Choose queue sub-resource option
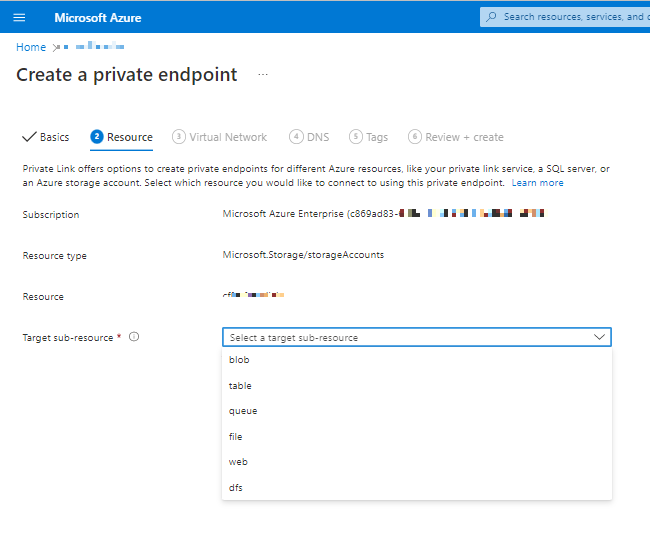Image resolution: width=650 pixels, height=553 pixels. pos(417,411)
